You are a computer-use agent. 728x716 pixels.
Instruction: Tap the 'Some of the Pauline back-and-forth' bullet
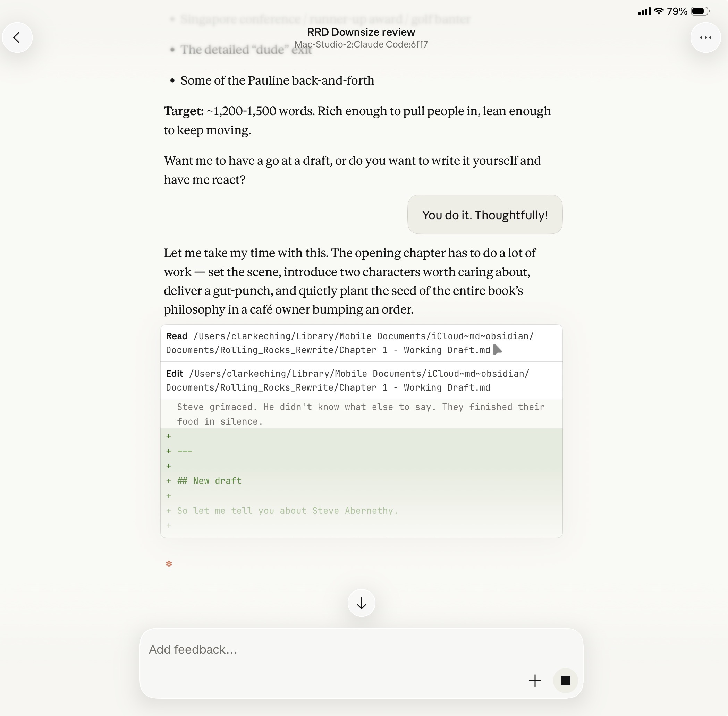(277, 81)
